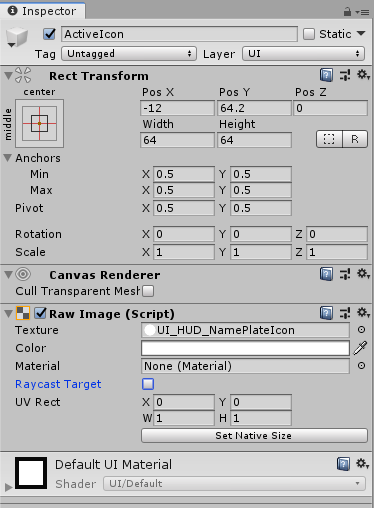The width and height of the screenshot is (374, 508).
Task: Open the Inspector panel options menu
Action: 362,12
